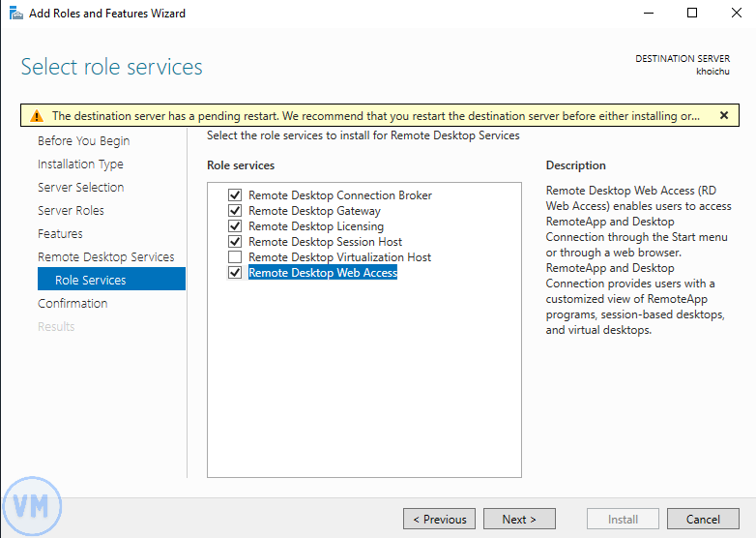
Task: Click the wizard icon in title bar
Action: pos(15,14)
